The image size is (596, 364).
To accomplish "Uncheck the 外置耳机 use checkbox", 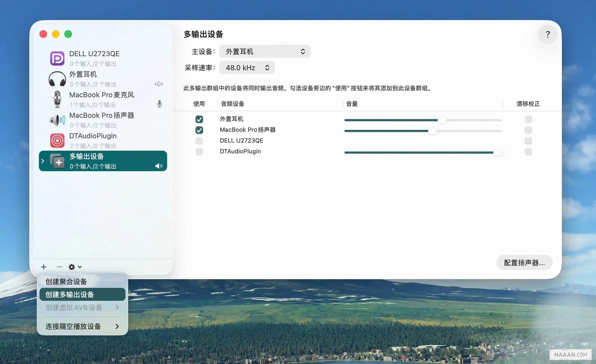I will tap(199, 119).
